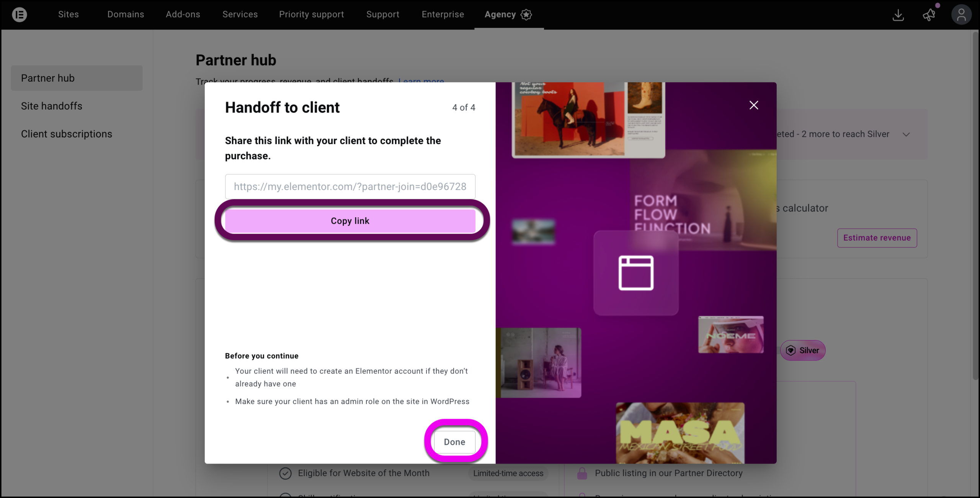Screen dimensions: 980x498
Task: Open the notifications bell
Action: pos(929,15)
